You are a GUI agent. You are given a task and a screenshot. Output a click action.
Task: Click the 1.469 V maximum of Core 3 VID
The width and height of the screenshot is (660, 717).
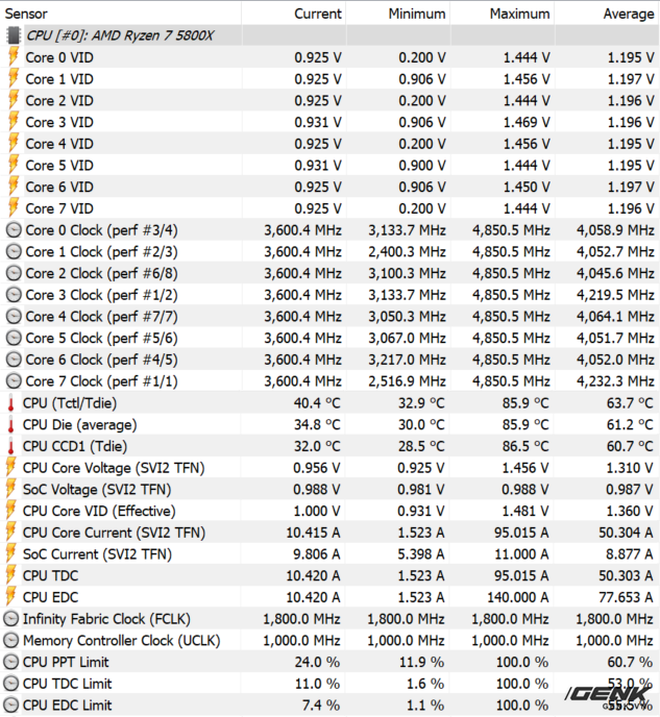point(526,122)
